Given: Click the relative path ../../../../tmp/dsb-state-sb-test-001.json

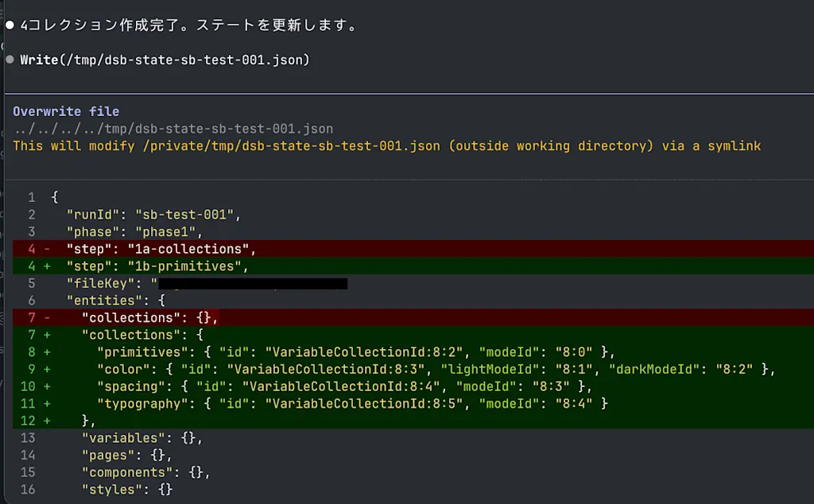Looking at the screenshot, I should click(172, 129).
